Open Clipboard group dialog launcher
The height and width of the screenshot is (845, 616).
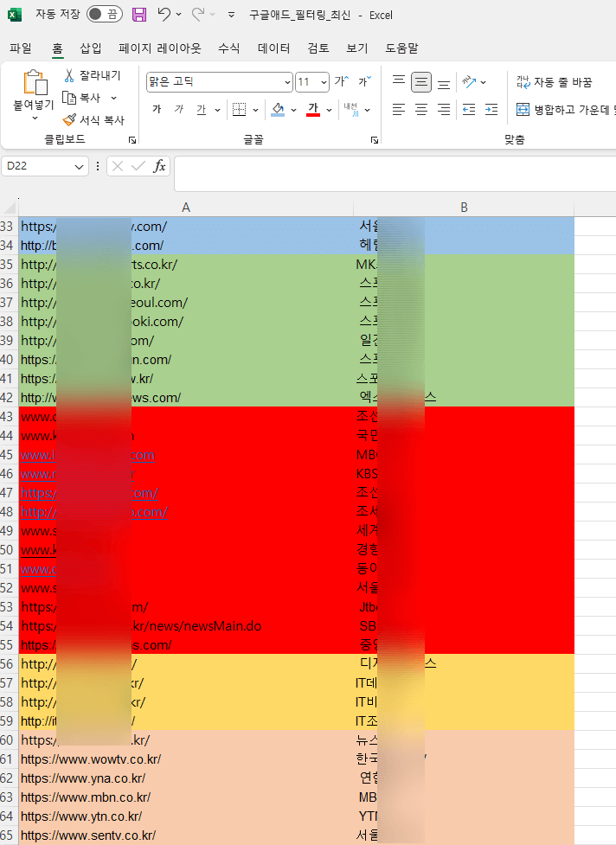click(x=132, y=140)
